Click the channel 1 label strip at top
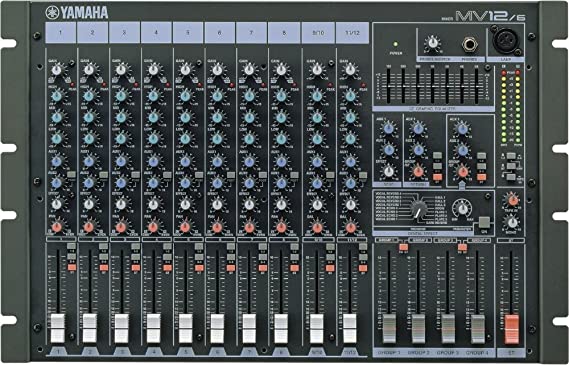The image size is (569, 365). [x=61, y=33]
